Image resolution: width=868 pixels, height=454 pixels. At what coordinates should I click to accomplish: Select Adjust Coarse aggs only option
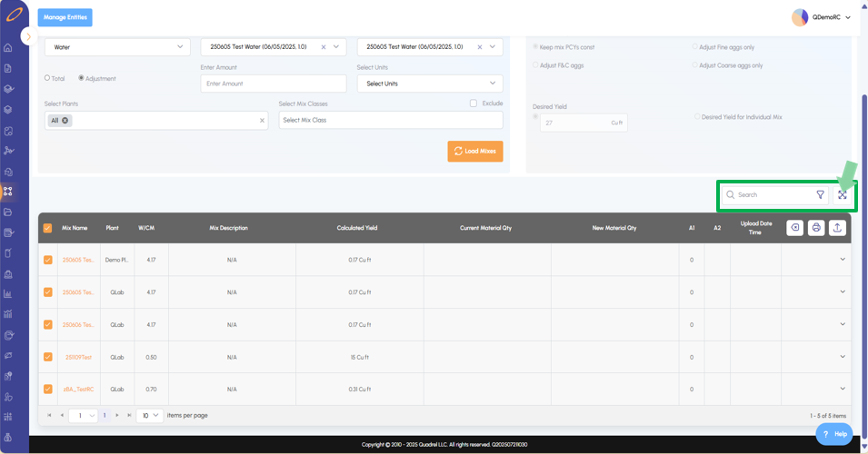tap(694, 65)
